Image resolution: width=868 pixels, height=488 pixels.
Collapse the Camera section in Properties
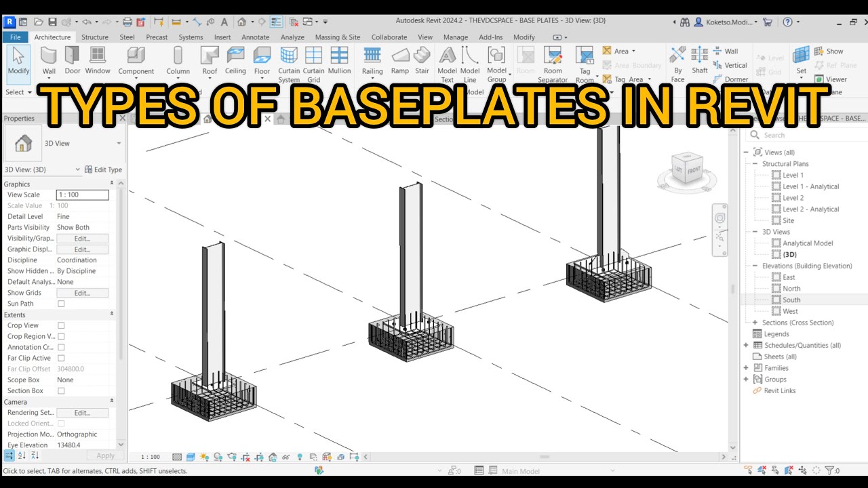(112, 402)
